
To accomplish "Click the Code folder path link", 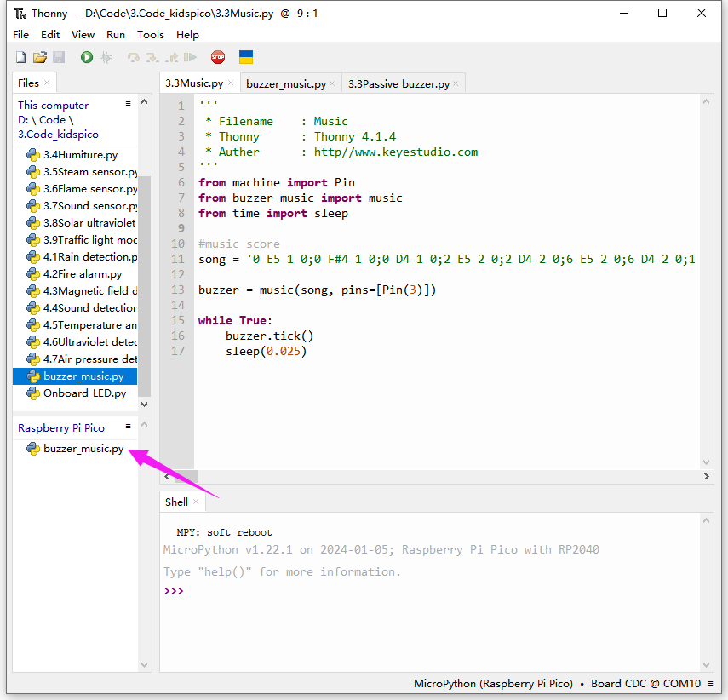I will coord(52,120).
